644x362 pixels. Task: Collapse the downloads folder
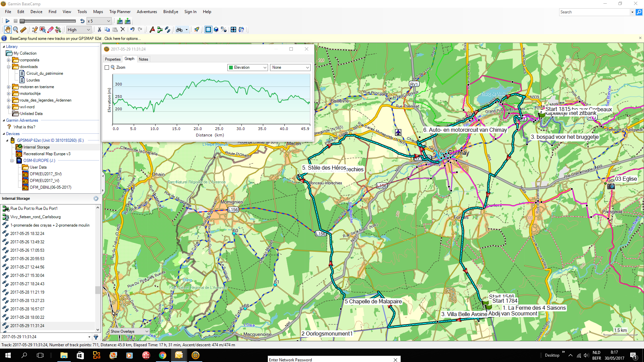click(x=9, y=67)
